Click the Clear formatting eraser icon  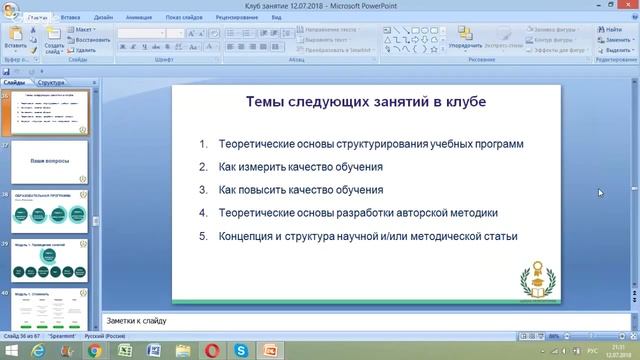[x=214, y=34]
